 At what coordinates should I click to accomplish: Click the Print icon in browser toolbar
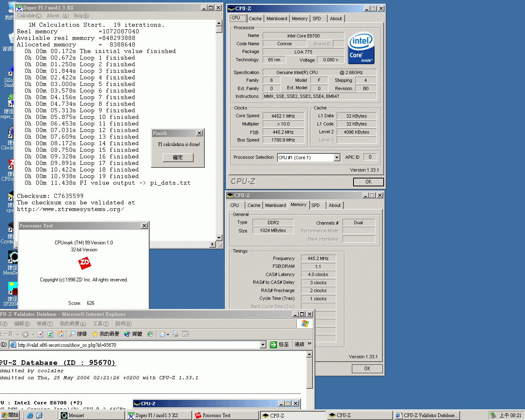pos(176,334)
